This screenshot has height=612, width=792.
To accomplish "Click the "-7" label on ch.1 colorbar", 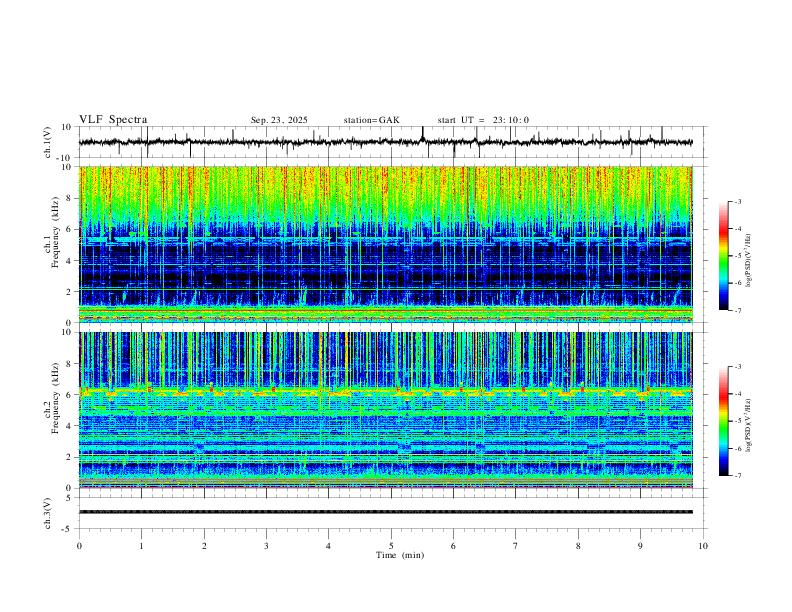I will pyautogui.click(x=738, y=311).
